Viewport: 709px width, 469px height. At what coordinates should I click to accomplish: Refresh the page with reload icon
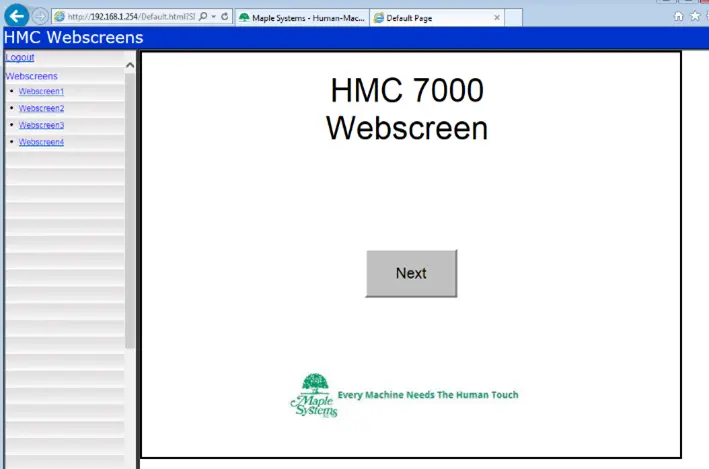[x=224, y=16]
